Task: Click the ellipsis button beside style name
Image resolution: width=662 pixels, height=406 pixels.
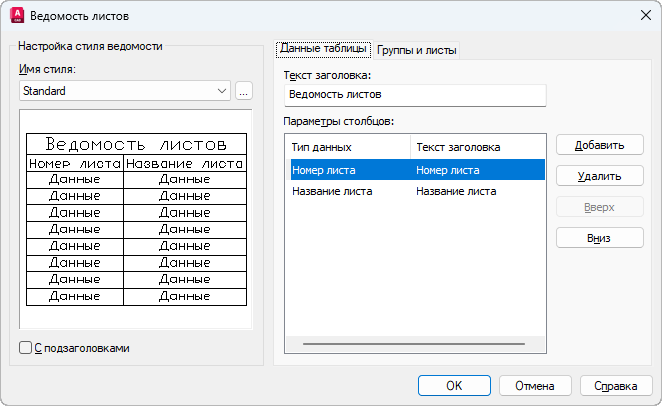Action: tap(244, 91)
